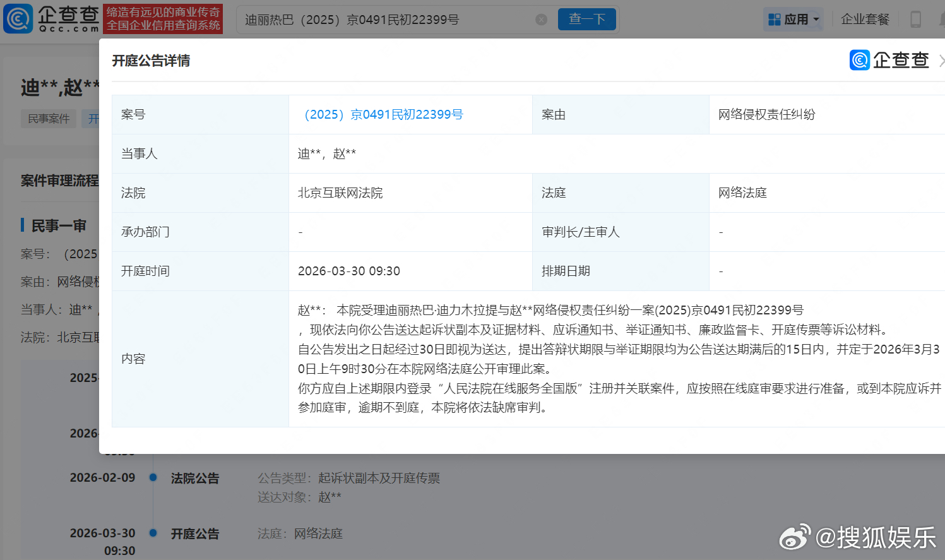
Task: Click the mobile phone icon in the header
Action: point(916,20)
